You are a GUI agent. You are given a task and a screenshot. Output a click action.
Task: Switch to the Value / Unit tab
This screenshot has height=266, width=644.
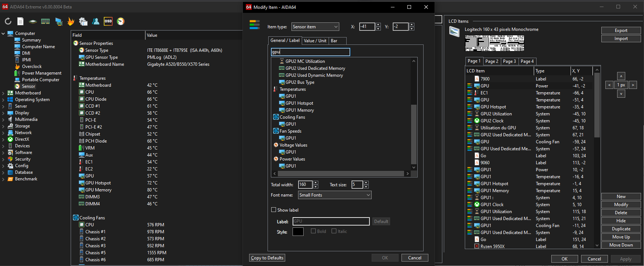pos(315,41)
